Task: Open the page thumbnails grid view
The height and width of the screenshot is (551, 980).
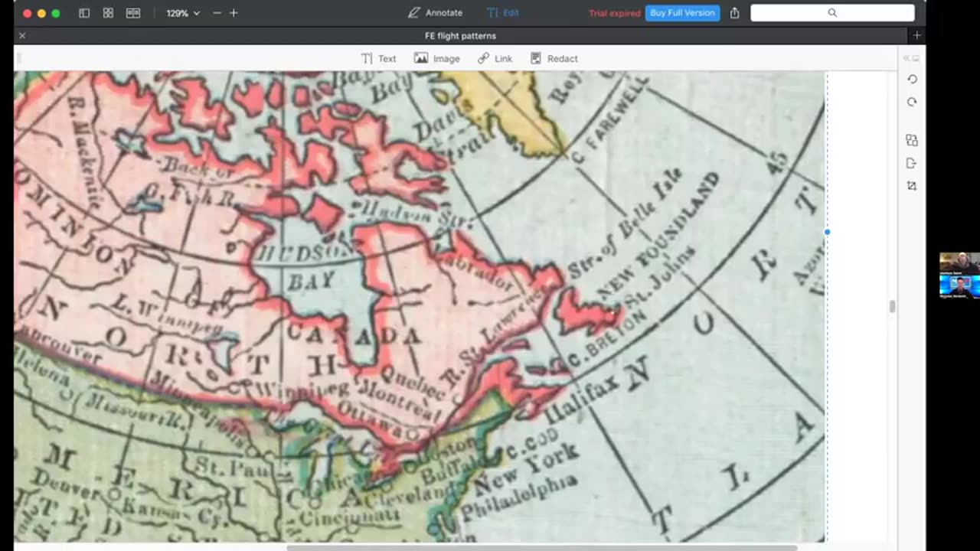Action: 108,13
